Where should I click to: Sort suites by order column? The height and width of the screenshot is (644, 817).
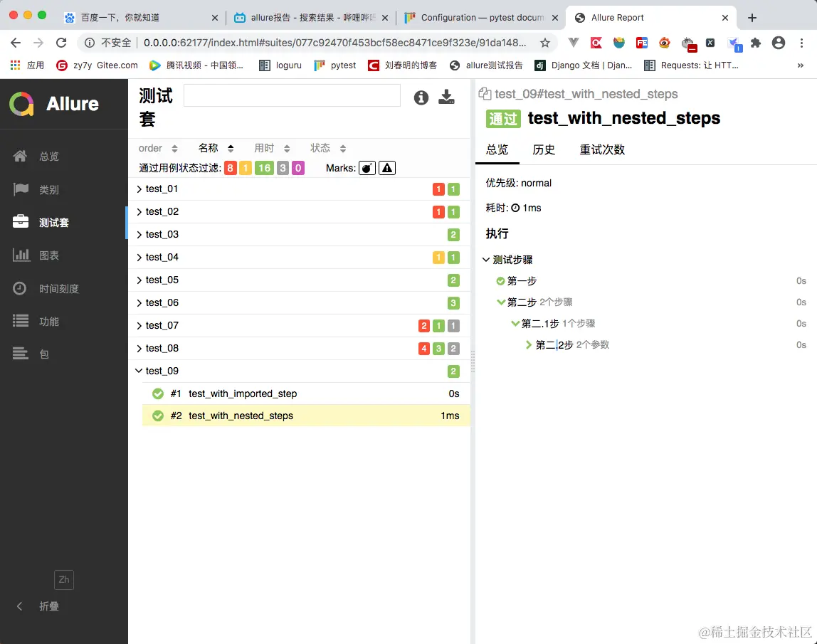point(158,149)
